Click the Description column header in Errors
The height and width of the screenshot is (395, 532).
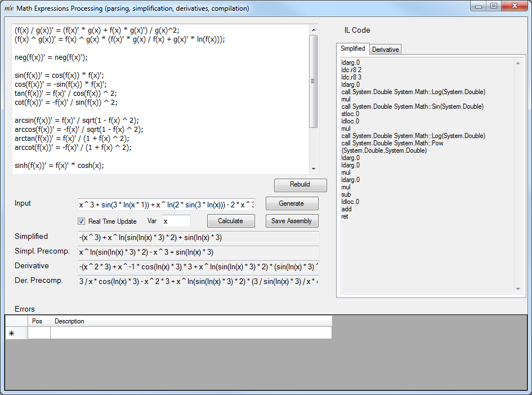(x=191, y=321)
